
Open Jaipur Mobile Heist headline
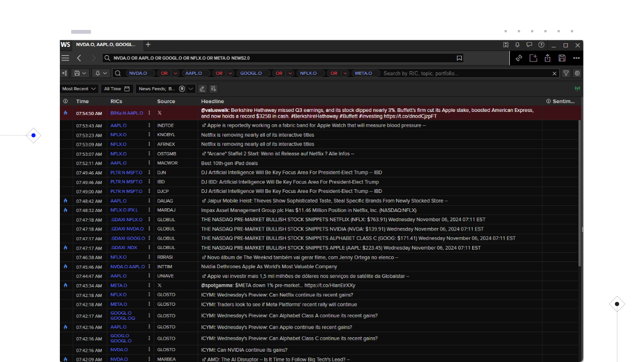(325, 201)
